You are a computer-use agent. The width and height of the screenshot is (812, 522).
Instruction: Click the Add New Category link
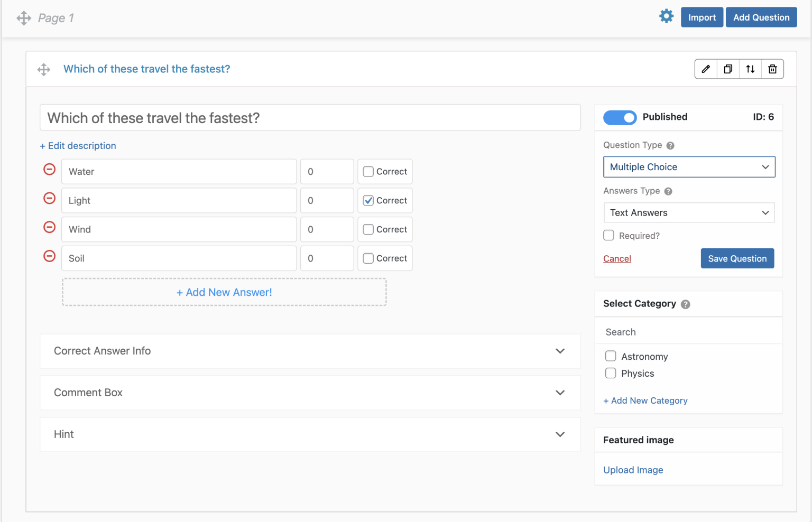point(645,400)
